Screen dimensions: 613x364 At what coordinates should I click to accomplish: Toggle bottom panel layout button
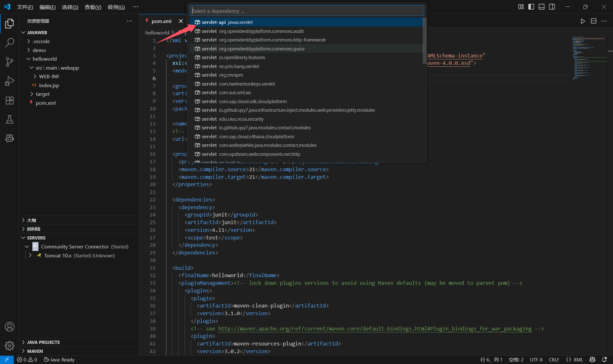pyautogui.click(x=541, y=7)
